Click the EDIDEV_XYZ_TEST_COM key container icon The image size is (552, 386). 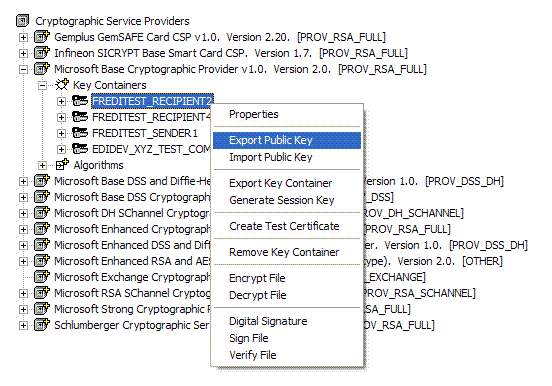[x=80, y=149]
